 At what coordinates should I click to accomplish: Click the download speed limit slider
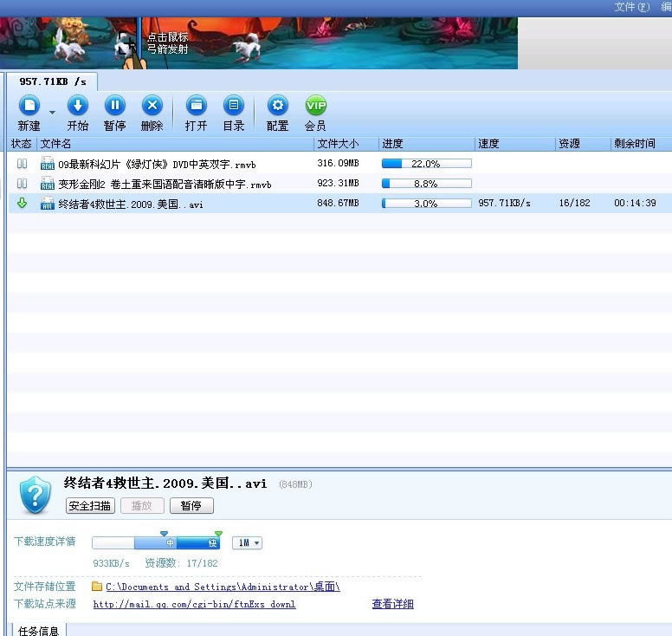tap(156, 543)
